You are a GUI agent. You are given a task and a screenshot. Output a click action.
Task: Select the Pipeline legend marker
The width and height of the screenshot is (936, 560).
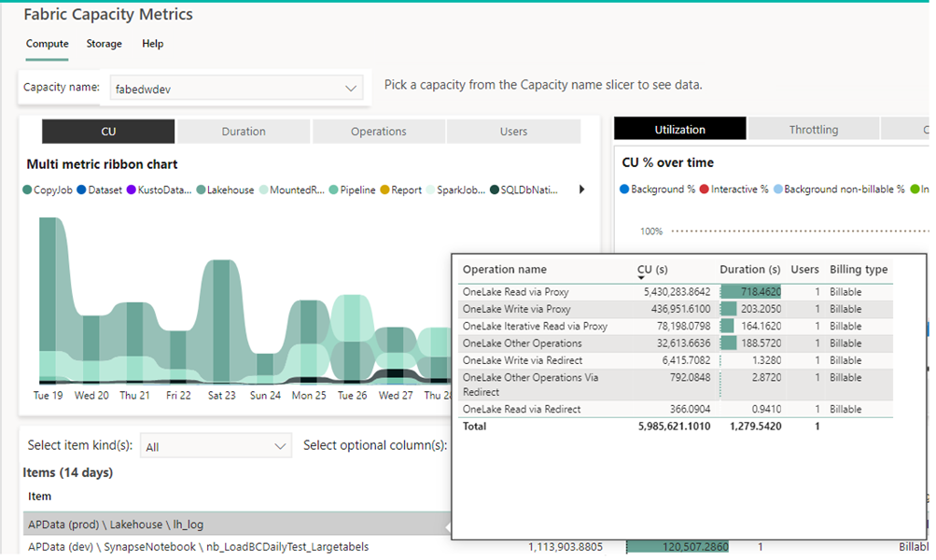point(333,189)
